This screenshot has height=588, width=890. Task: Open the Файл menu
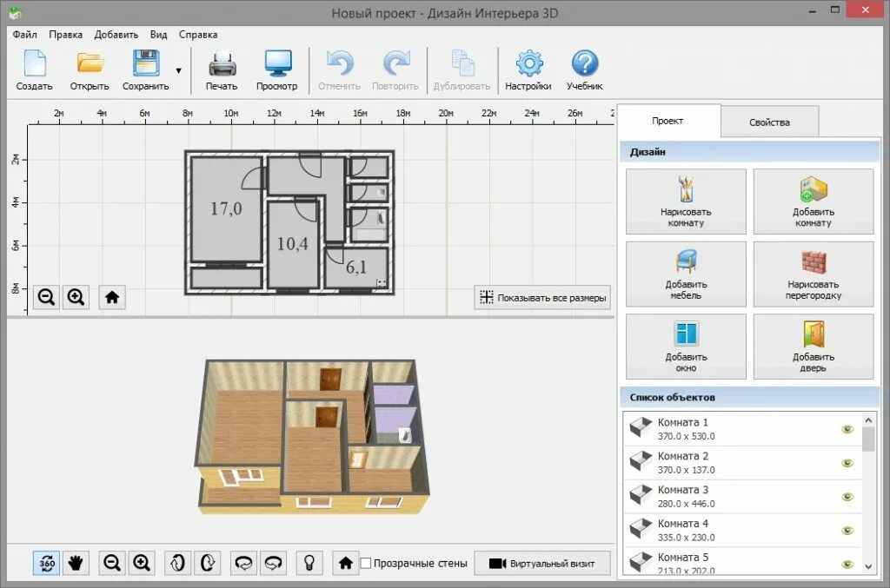coord(25,35)
